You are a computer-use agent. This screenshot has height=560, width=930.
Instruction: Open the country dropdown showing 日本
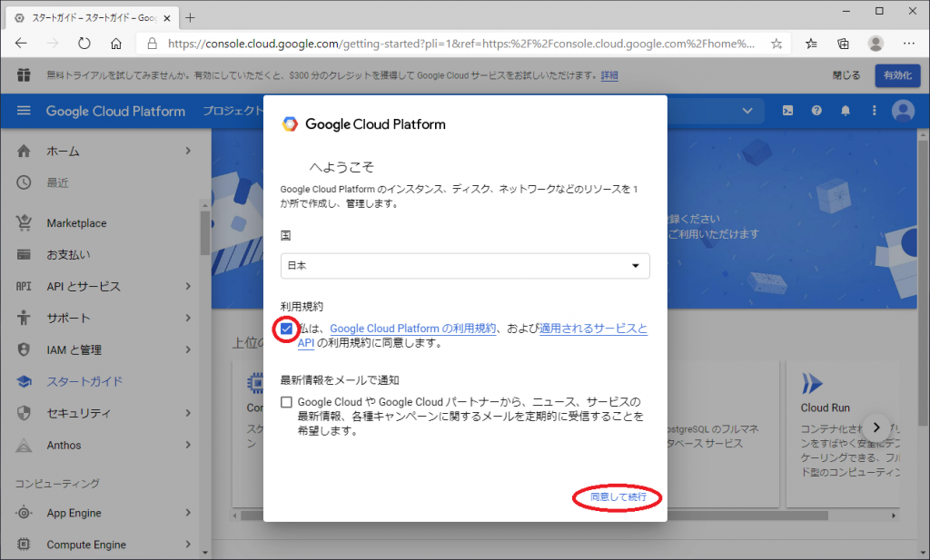(x=464, y=265)
